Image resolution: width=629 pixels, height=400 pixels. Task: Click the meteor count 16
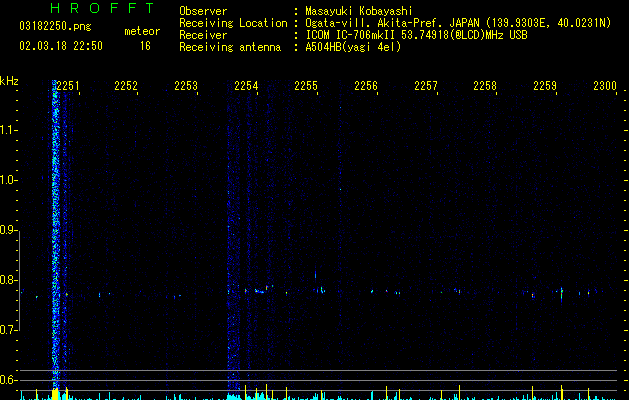click(146, 46)
